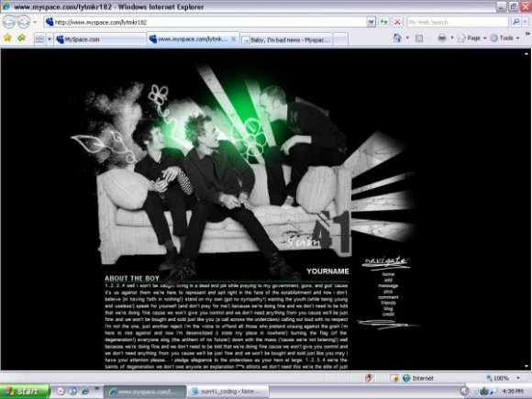Click the Windows Start button
Viewport: 532px width, 399px height.
pos(25,391)
